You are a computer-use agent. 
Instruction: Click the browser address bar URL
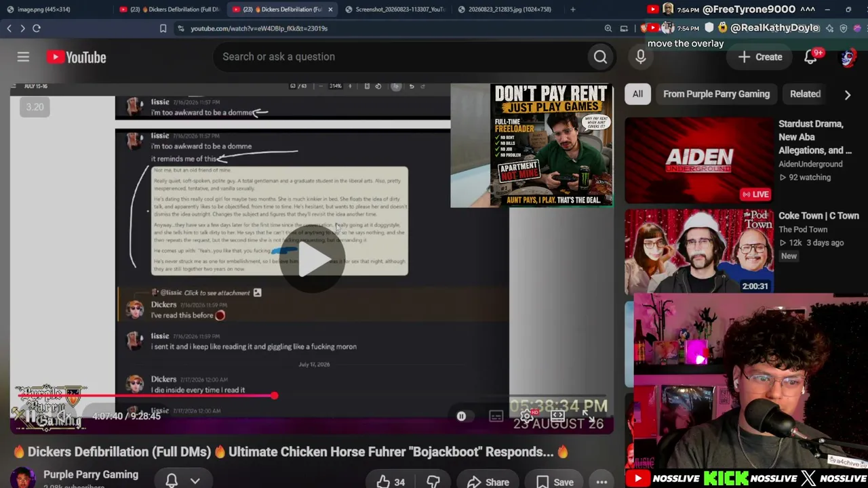259,28
